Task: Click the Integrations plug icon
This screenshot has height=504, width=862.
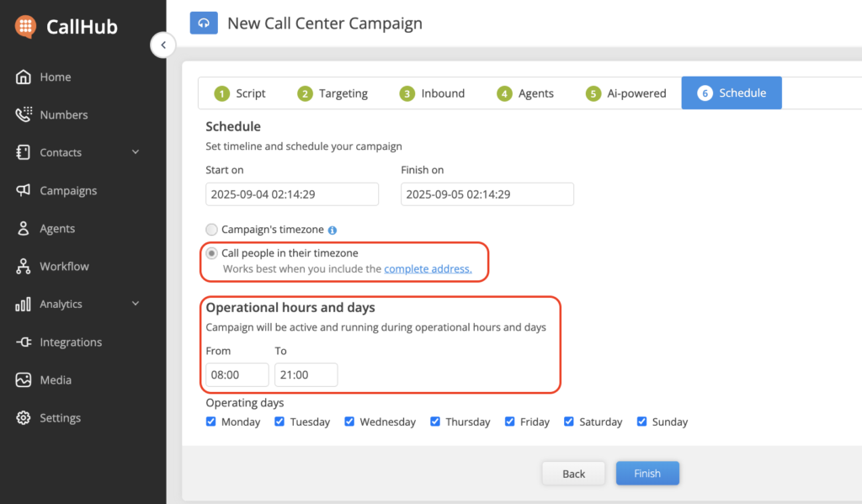Action: (24, 342)
